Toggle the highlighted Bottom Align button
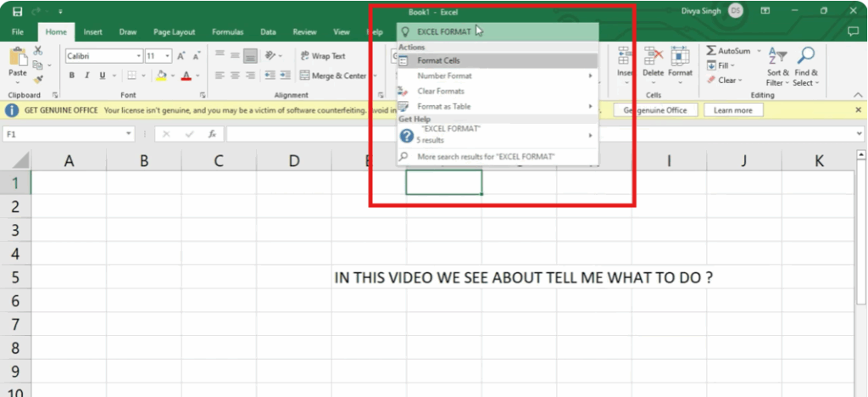 [x=251, y=55]
